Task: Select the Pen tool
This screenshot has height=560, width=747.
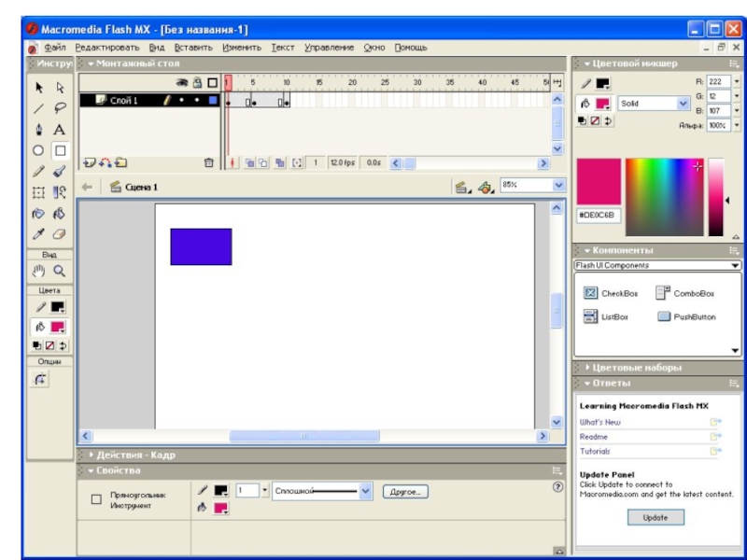Action: click(x=39, y=130)
